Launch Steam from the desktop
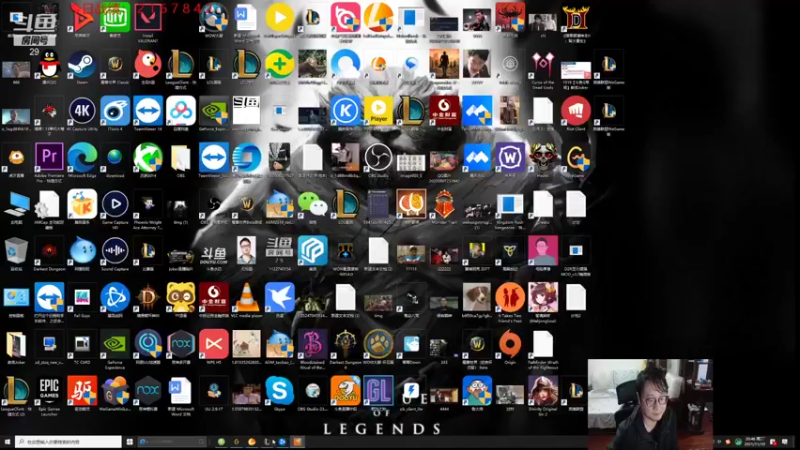Image resolution: width=800 pixels, height=450 pixels. (x=82, y=64)
